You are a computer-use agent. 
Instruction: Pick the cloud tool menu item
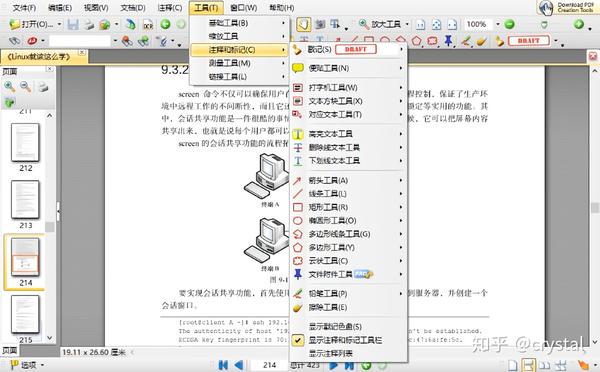click(347, 261)
